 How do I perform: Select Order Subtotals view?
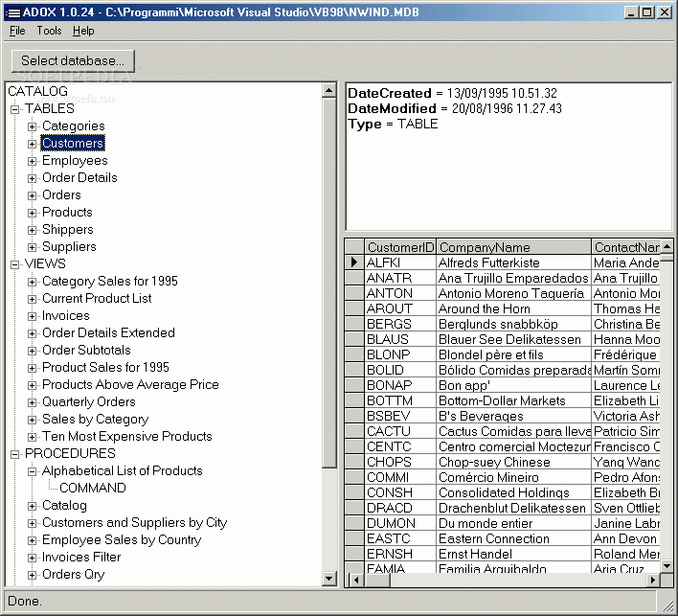[x=86, y=350]
